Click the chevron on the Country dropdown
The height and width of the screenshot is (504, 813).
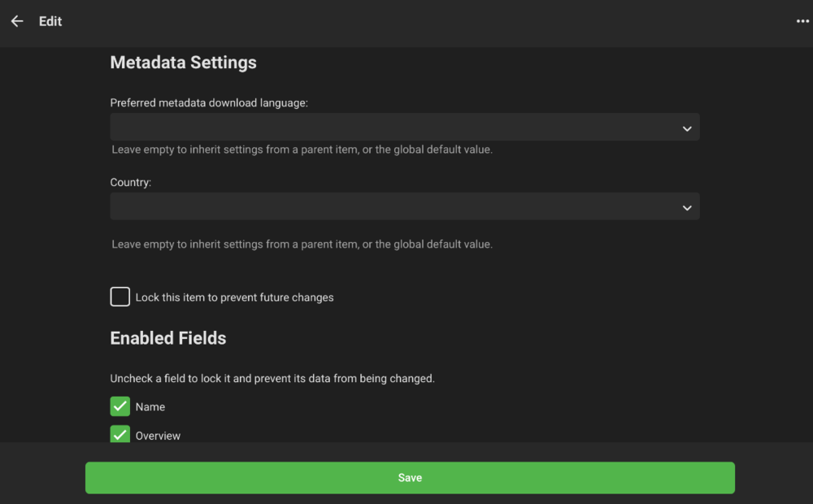pyautogui.click(x=686, y=206)
